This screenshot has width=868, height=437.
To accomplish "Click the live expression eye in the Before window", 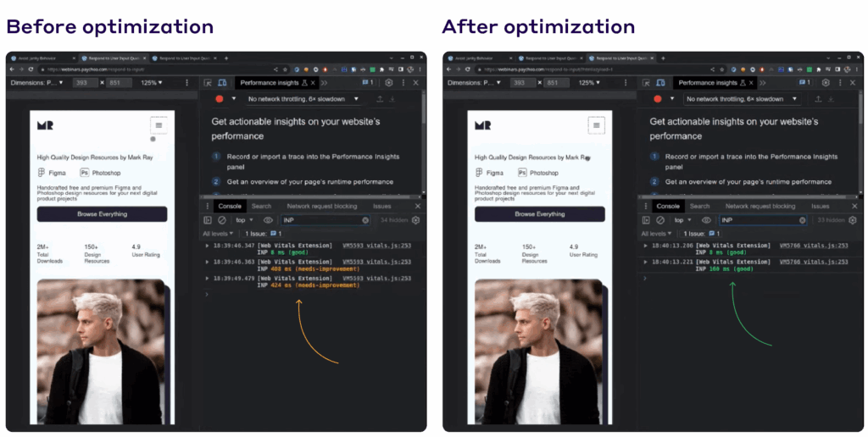I will [x=268, y=220].
